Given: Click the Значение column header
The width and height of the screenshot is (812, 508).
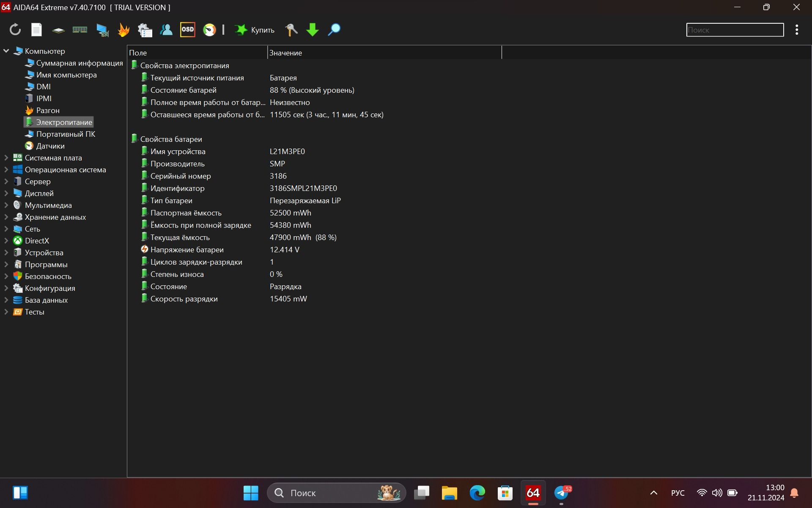Looking at the screenshot, I should [x=384, y=52].
